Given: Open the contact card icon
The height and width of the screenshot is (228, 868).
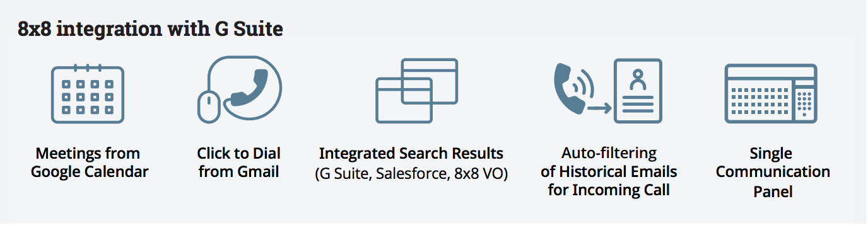Looking at the screenshot, I should tap(638, 90).
